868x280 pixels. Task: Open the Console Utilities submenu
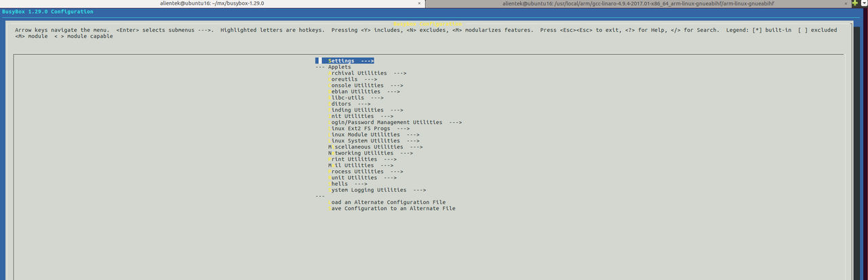click(x=366, y=85)
